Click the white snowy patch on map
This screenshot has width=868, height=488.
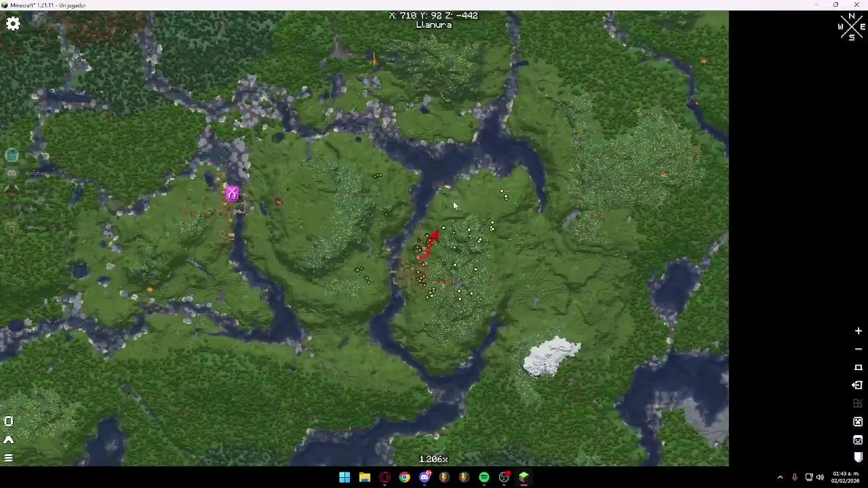click(552, 357)
